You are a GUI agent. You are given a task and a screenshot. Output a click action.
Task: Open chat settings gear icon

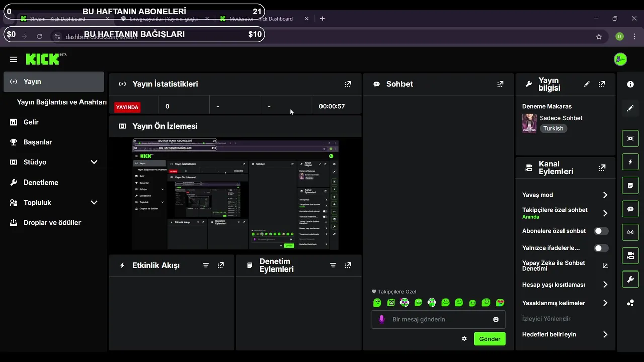464,339
